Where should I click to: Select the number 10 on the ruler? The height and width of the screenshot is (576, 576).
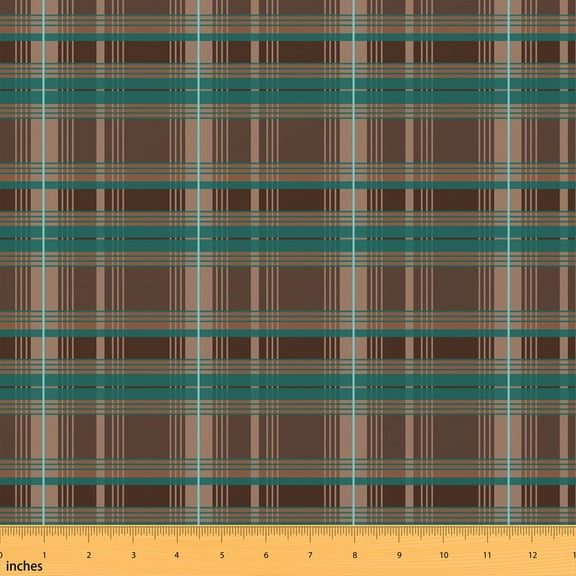[444, 555]
